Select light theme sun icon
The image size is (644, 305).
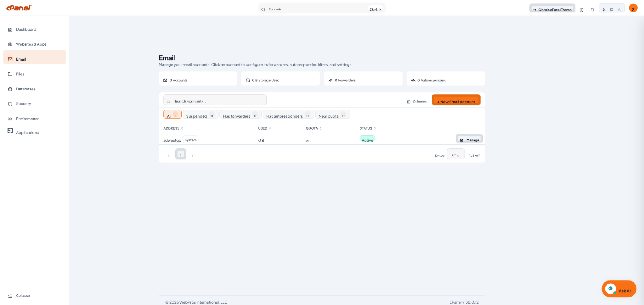point(603,10)
